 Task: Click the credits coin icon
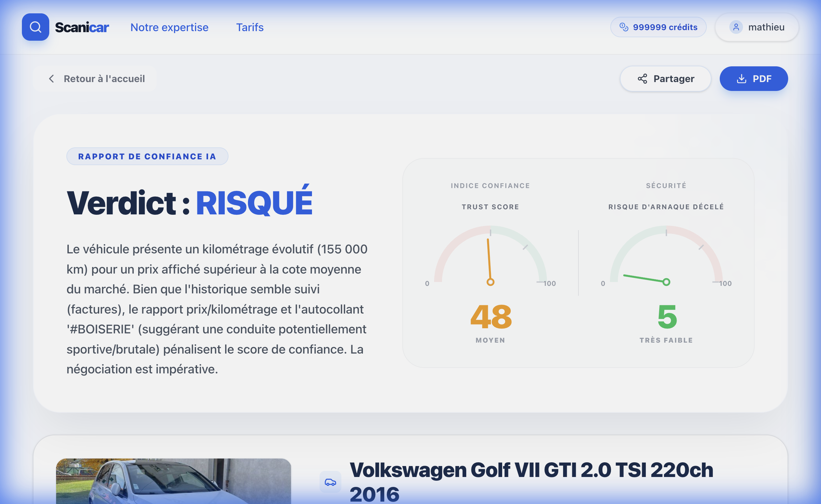coord(624,27)
